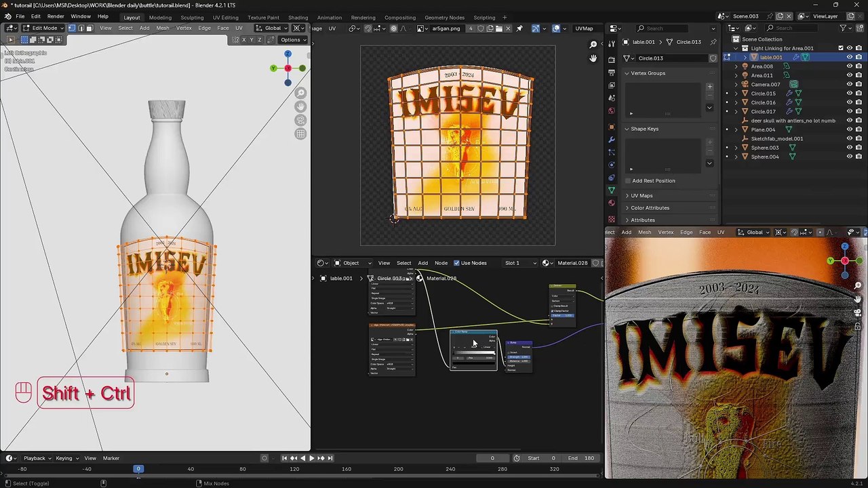This screenshot has width=868, height=488.
Task: Switch to the Shading workspace tab
Action: click(x=298, y=17)
